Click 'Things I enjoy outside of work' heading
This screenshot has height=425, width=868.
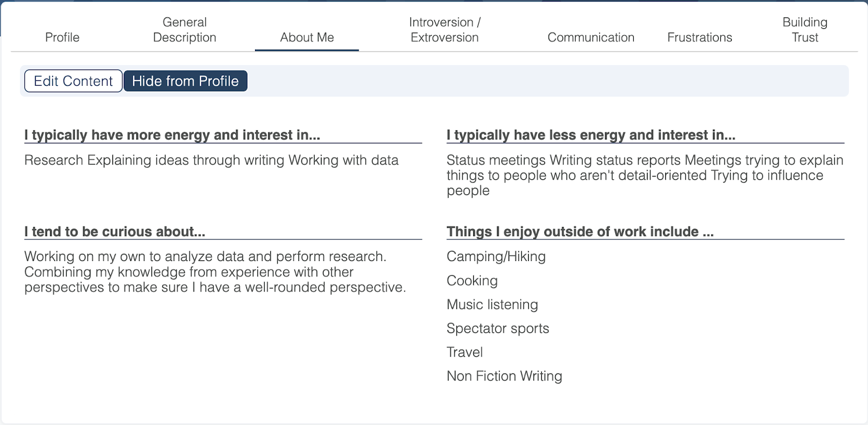pyautogui.click(x=580, y=232)
